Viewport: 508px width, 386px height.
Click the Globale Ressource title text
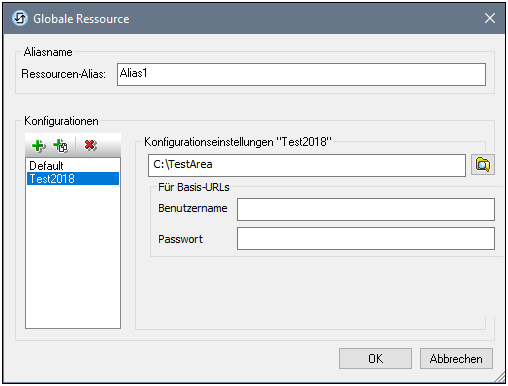tap(81, 19)
